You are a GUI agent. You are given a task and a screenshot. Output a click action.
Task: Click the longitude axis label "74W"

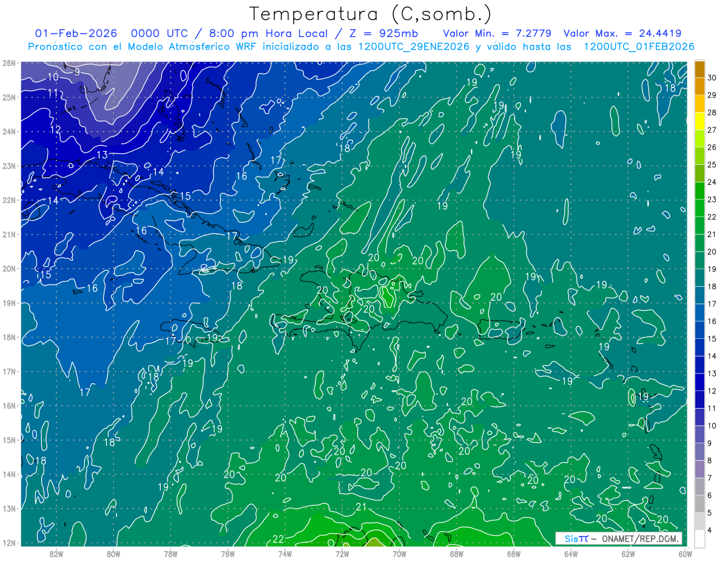point(285,554)
